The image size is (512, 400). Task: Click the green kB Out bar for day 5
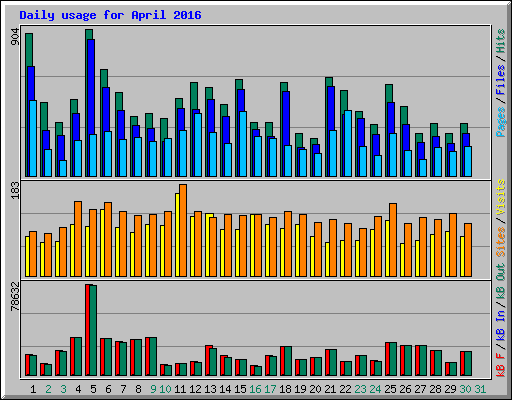(93, 331)
